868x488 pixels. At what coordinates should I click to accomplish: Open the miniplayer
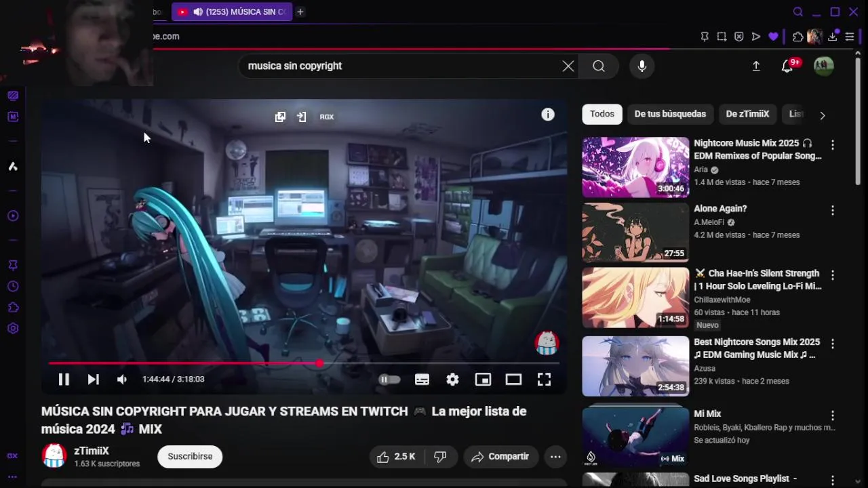click(483, 380)
